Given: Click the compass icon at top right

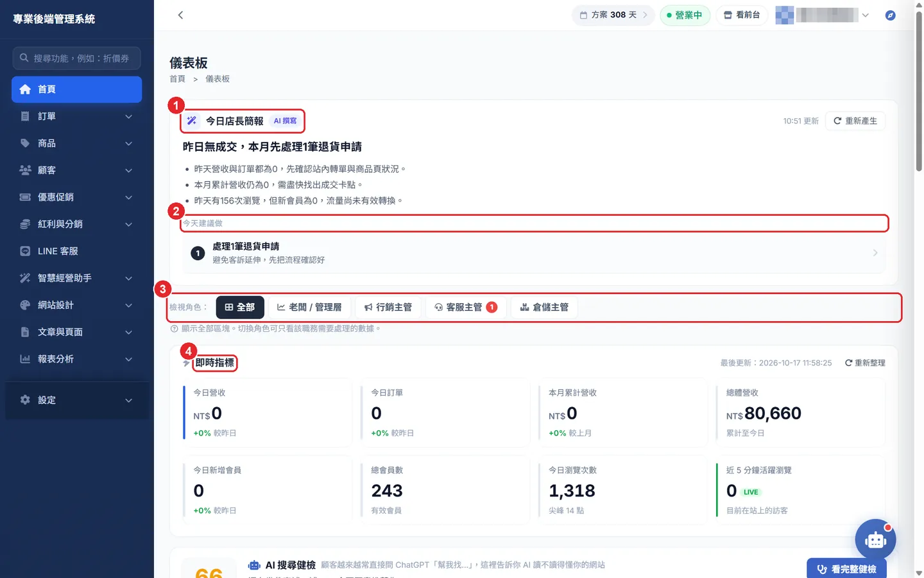Looking at the screenshot, I should click(890, 15).
